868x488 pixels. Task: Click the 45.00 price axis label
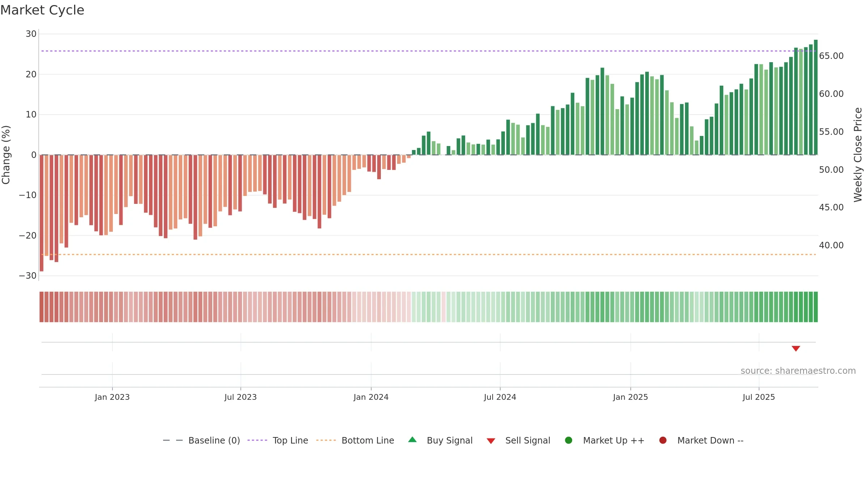pyautogui.click(x=831, y=207)
